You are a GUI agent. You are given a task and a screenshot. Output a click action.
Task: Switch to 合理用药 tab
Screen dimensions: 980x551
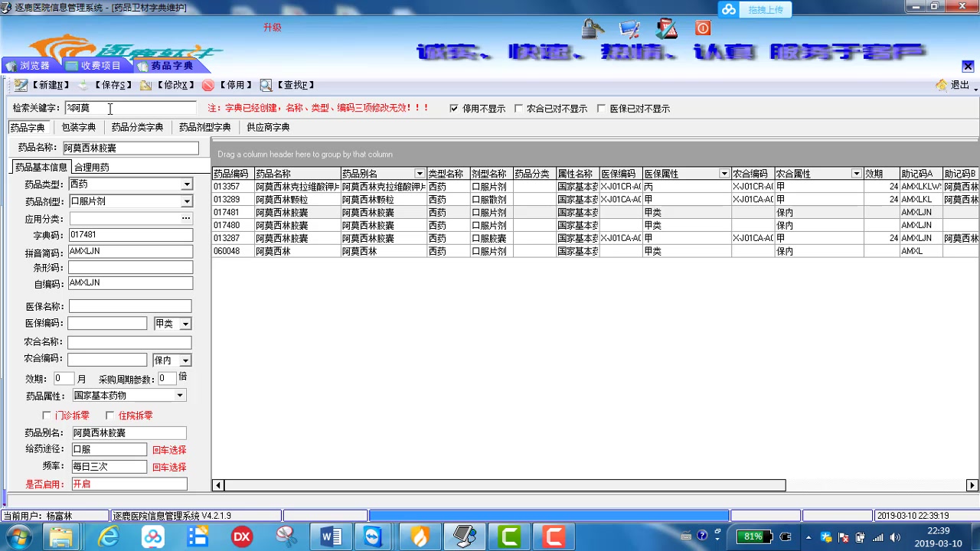click(x=91, y=168)
